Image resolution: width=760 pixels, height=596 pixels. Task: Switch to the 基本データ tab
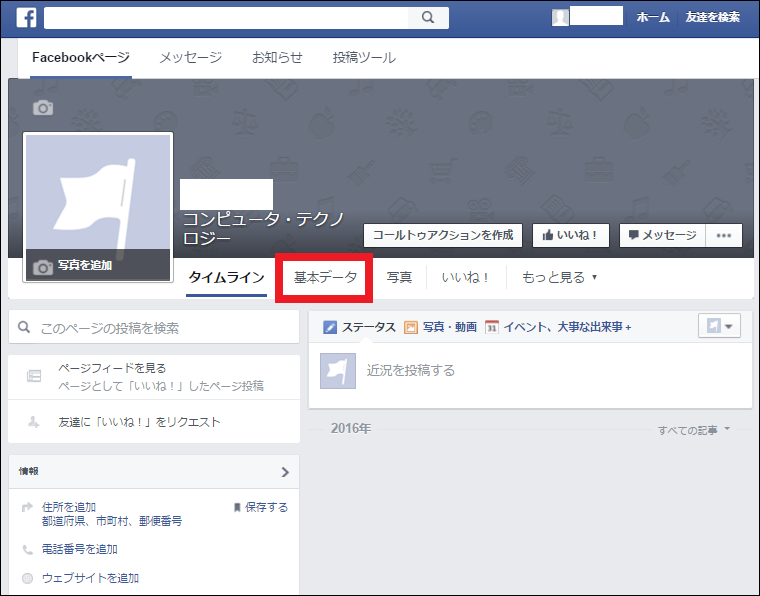coord(325,277)
